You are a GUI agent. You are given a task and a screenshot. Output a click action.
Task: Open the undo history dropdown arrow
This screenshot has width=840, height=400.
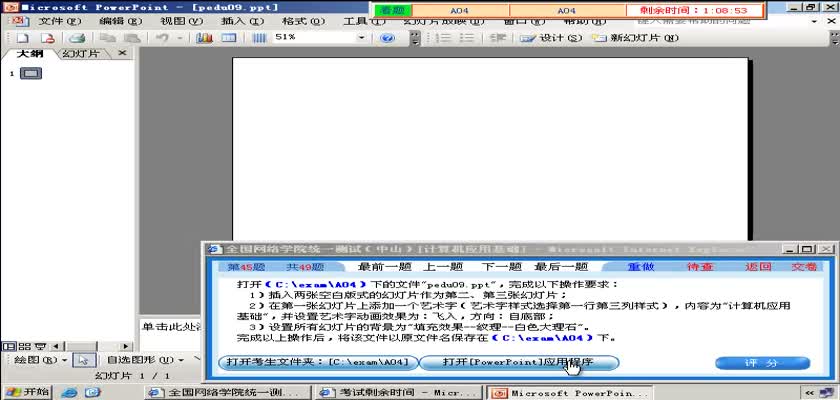[179, 38]
